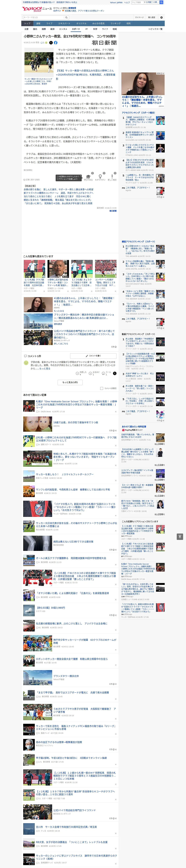
Task: React with 新しい視点 exclamation icon
Action: click(x=112, y=176)
